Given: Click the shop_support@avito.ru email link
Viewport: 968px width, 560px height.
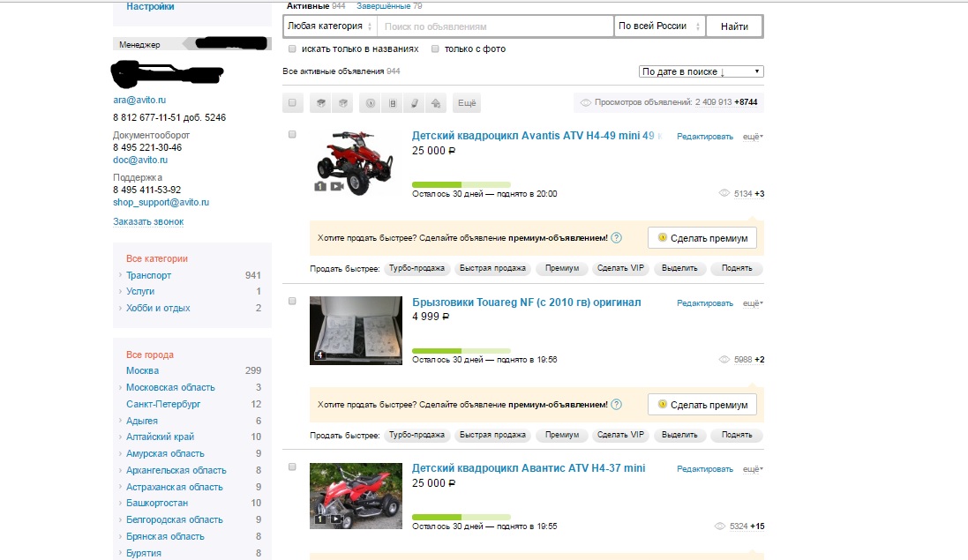Looking at the screenshot, I should (161, 202).
